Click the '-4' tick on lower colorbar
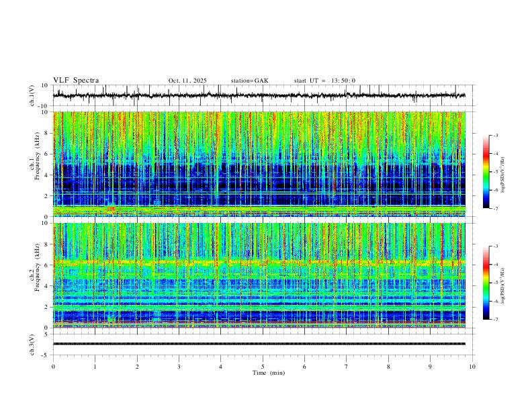This screenshot has width=532, height=411. click(x=495, y=265)
